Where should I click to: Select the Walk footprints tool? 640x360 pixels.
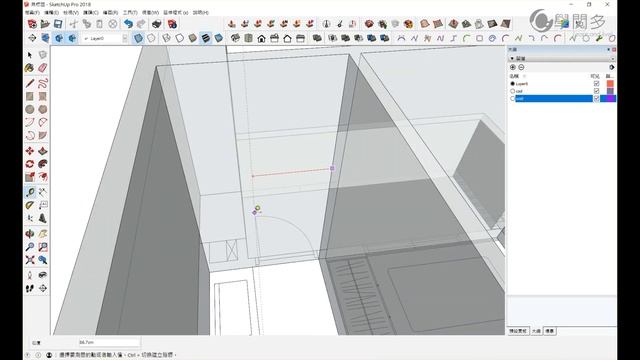coord(30,289)
